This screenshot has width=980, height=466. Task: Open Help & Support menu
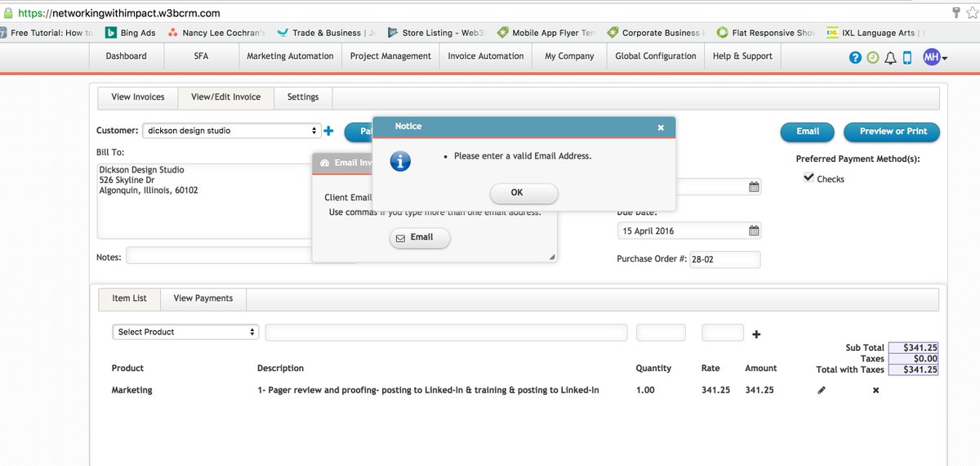(x=742, y=56)
